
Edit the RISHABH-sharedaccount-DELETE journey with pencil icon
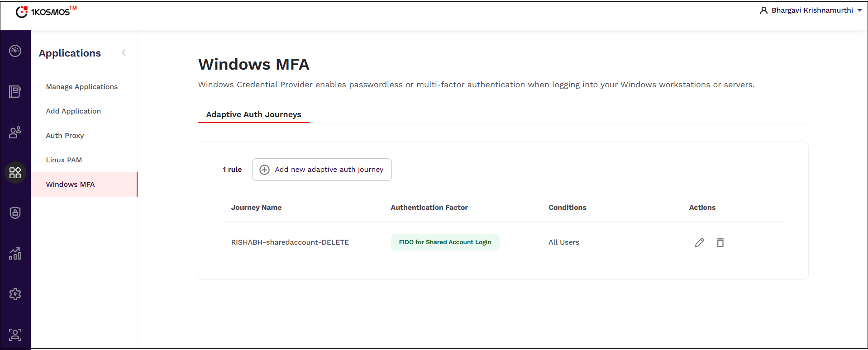[699, 242]
